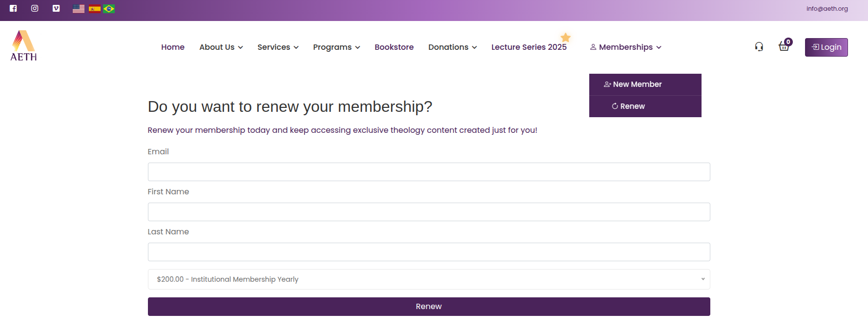Open the Donations menu

coord(453,47)
